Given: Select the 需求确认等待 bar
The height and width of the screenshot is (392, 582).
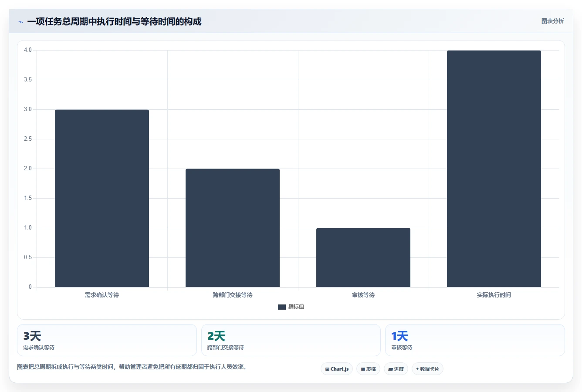Looking at the screenshot, I should pos(102,198).
